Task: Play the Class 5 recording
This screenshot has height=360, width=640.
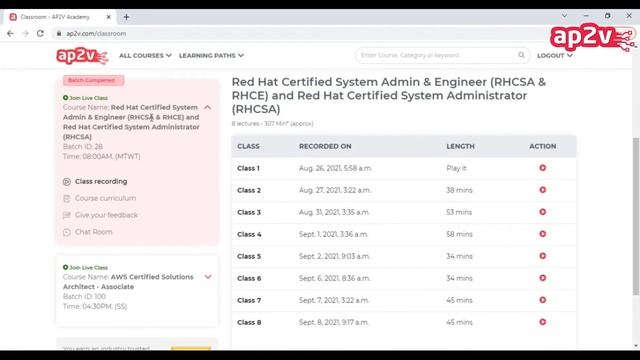Action: coord(542,256)
